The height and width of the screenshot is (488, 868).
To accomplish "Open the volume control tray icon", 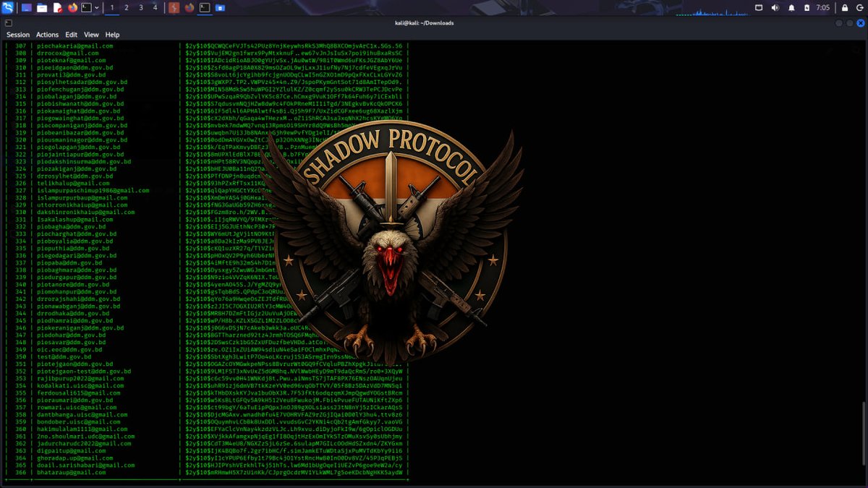I will tap(775, 8).
